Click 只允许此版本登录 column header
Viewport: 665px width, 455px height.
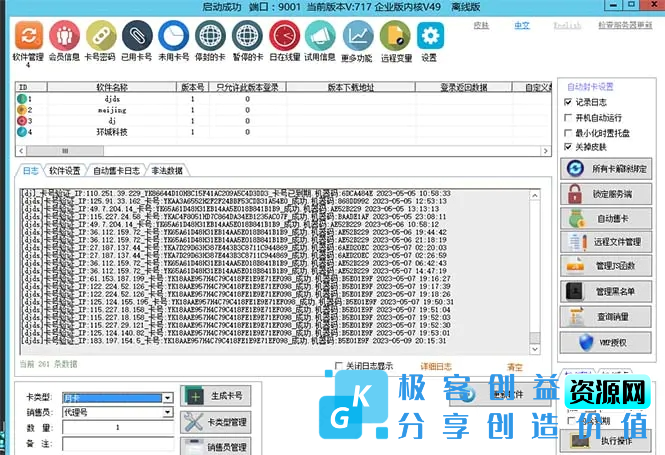247,87
